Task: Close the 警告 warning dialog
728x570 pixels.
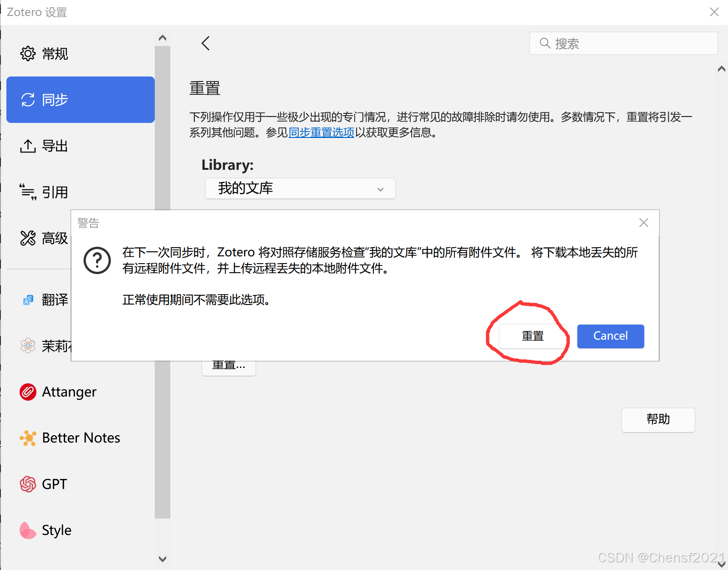Action: [643, 223]
